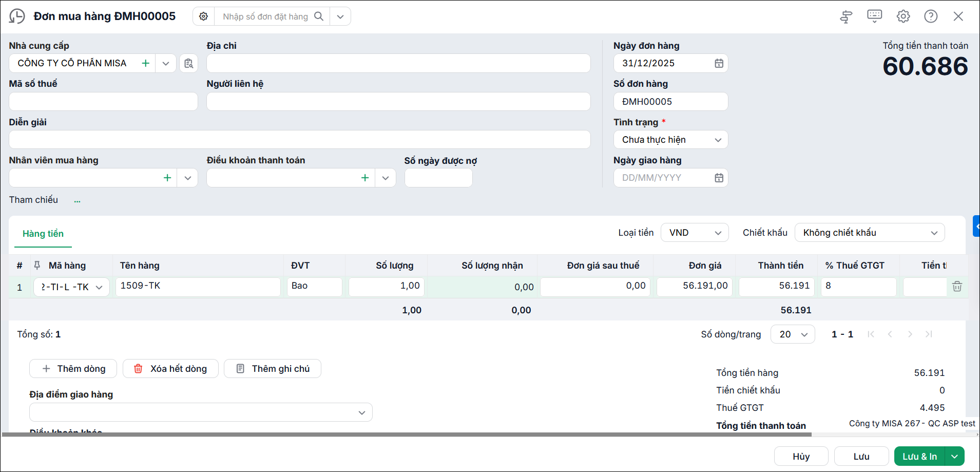
Task: Click the pin column icon in table header
Action: point(37,266)
